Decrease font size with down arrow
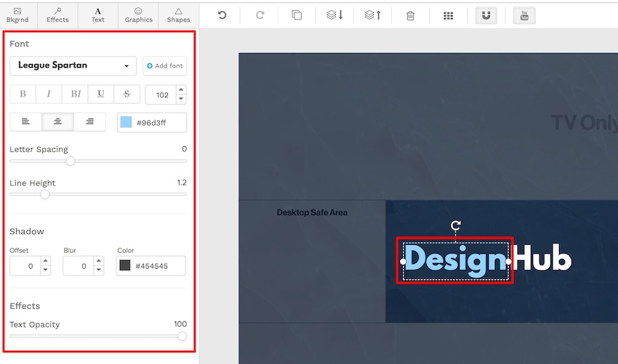The height and width of the screenshot is (364, 618). (181, 99)
